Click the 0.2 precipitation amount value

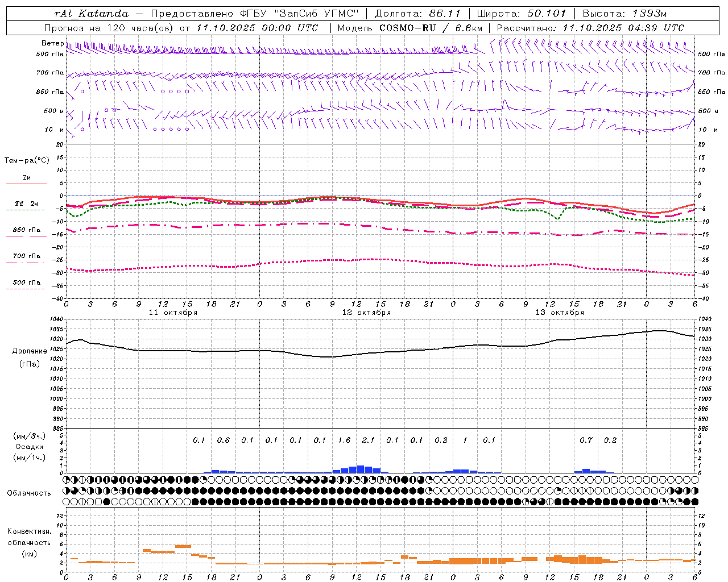click(610, 440)
